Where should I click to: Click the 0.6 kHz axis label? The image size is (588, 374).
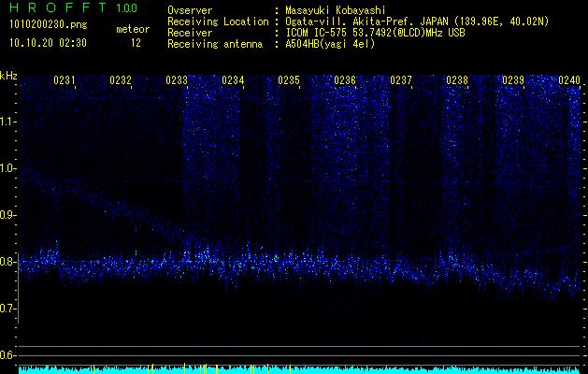point(8,355)
